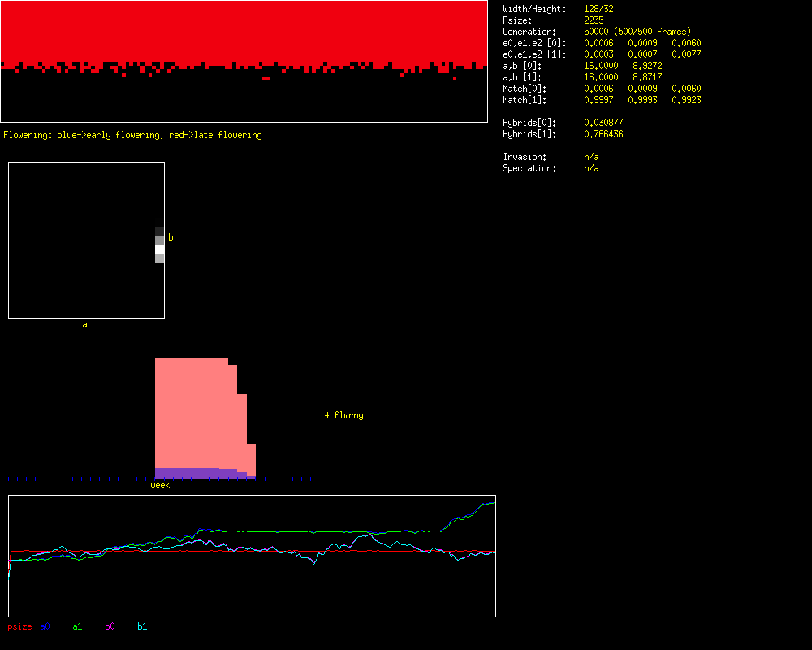Click the '# flwrng' label
Viewport: 812px width, 650px height.
343,415
